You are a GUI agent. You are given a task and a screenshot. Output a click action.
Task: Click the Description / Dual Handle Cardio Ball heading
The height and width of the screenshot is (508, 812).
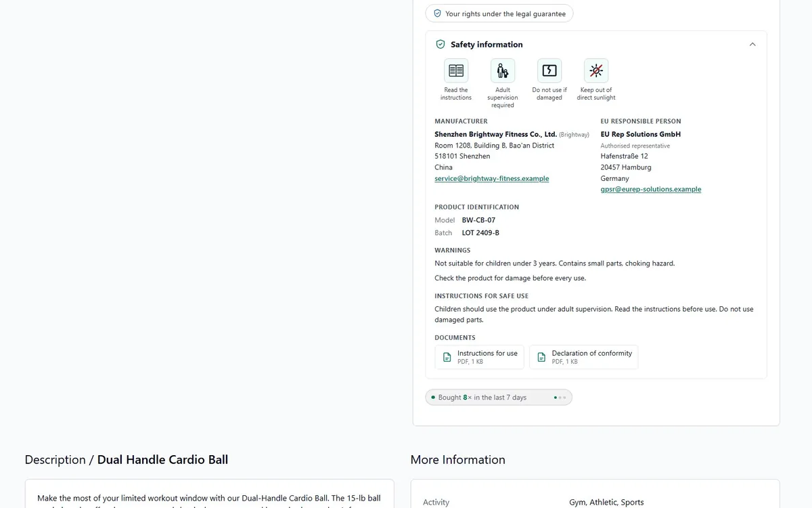click(127, 460)
